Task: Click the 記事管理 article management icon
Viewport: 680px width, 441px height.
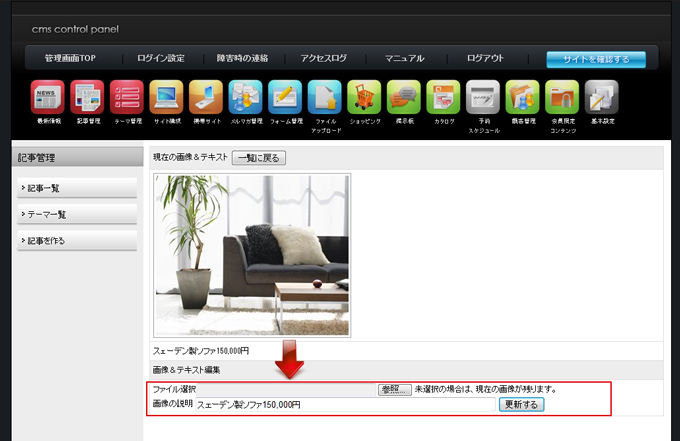Action: tap(87, 97)
